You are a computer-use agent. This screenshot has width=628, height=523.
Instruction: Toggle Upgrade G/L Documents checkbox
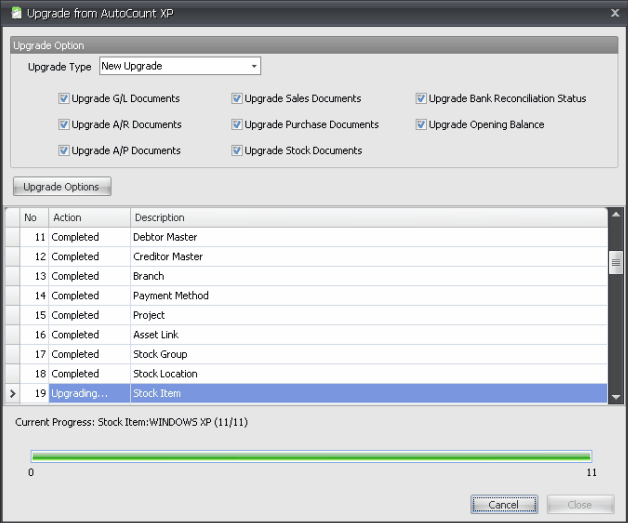(64, 99)
